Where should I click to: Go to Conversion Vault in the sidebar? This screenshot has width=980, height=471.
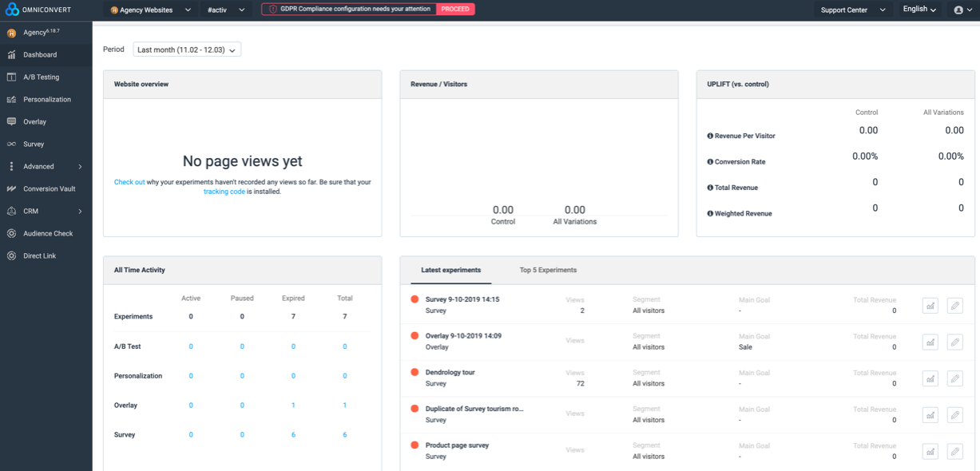coord(49,189)
